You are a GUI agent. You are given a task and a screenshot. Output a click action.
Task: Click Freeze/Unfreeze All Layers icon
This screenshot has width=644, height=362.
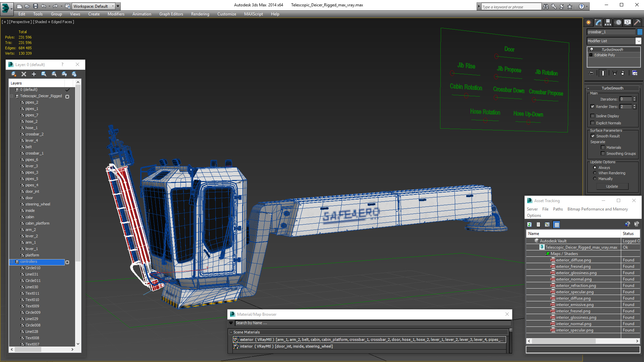point(74,74)
